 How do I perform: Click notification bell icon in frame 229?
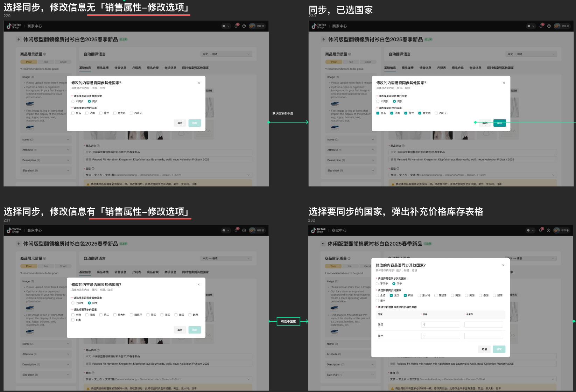(x=236, y=26)
